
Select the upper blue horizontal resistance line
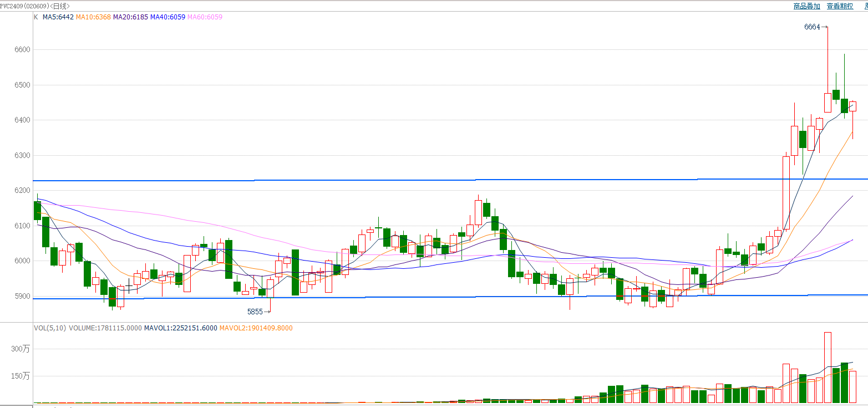388,180
